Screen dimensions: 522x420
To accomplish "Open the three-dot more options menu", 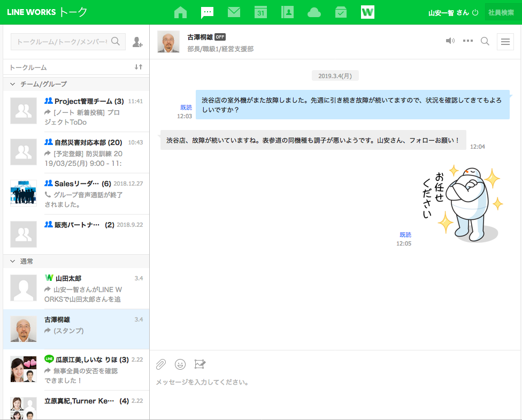I will click(x=468, y=41).
